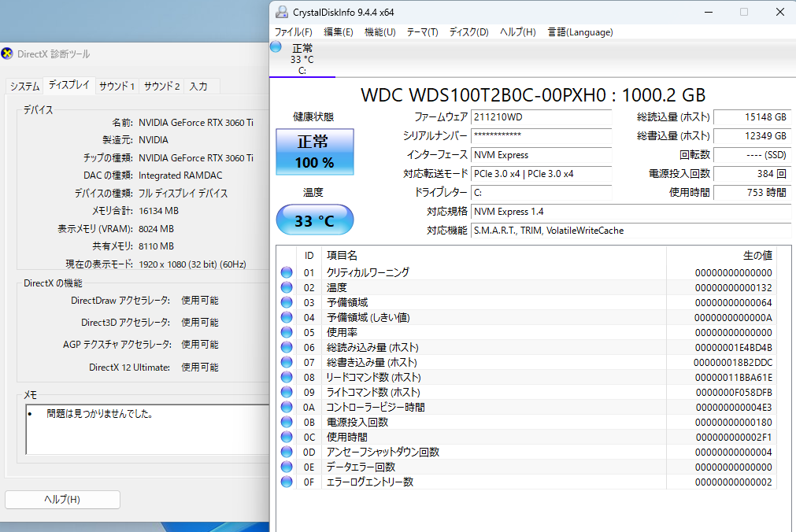Click raw value 0000000F058DFB
The height and width of the screenshot is (532, 796).
coord(734,393)
